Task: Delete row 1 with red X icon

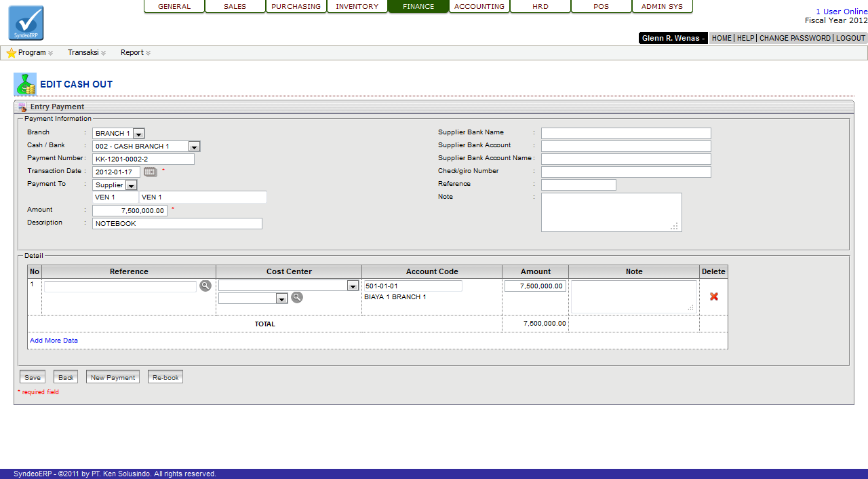Action: click(x=713, y=296)
